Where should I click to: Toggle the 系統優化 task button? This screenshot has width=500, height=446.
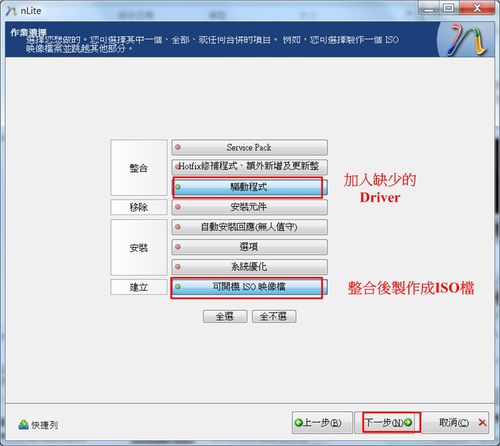tap(249, 267)
